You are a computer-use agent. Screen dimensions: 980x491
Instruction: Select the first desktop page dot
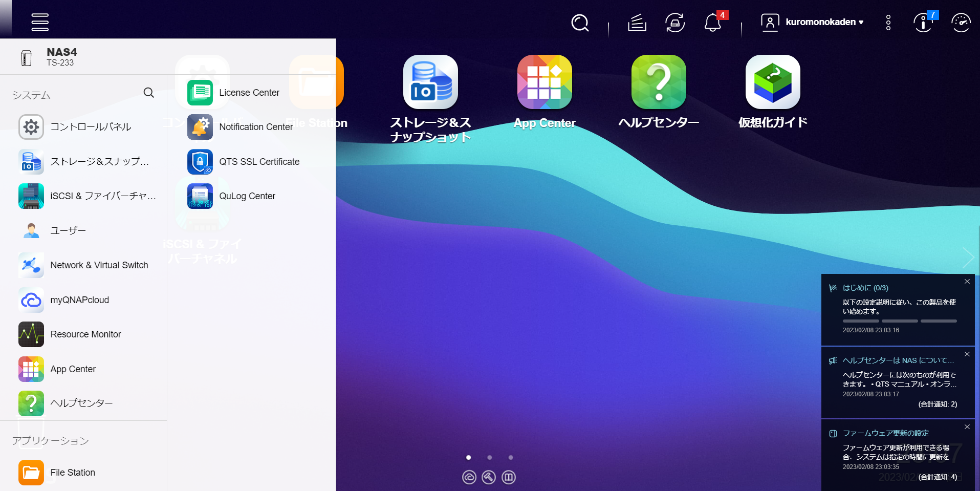[468, 457]
